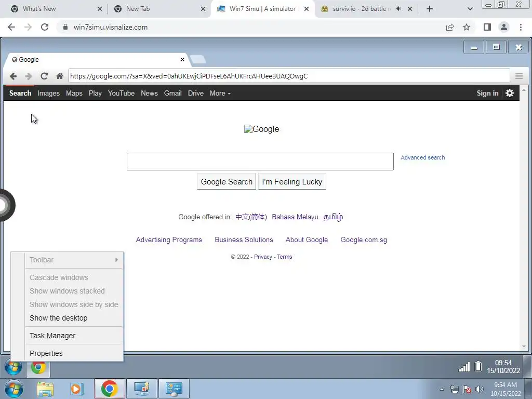Open a new outer Chrome tab

click(430, 9)
